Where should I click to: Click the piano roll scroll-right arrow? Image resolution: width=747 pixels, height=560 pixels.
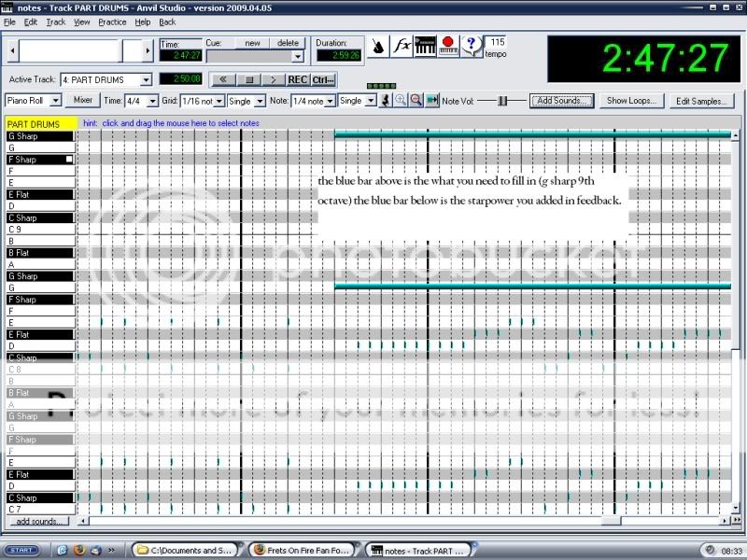coord(725,521)
